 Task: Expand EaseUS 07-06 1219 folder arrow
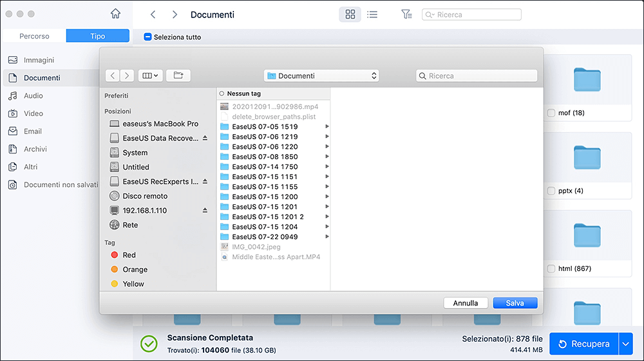(x=327, y=137)
